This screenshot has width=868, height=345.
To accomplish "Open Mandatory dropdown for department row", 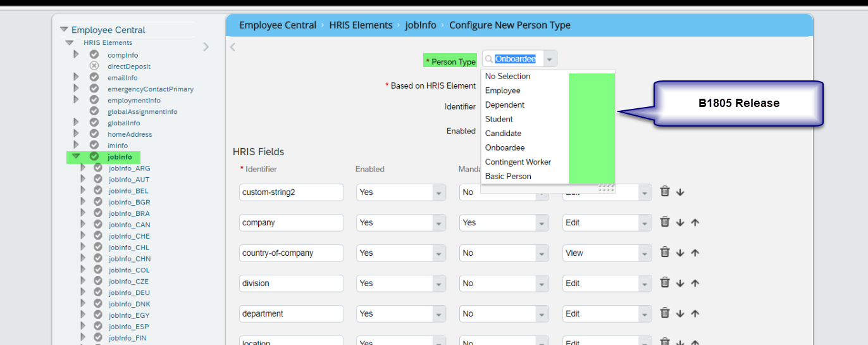I will pos(542,314).
